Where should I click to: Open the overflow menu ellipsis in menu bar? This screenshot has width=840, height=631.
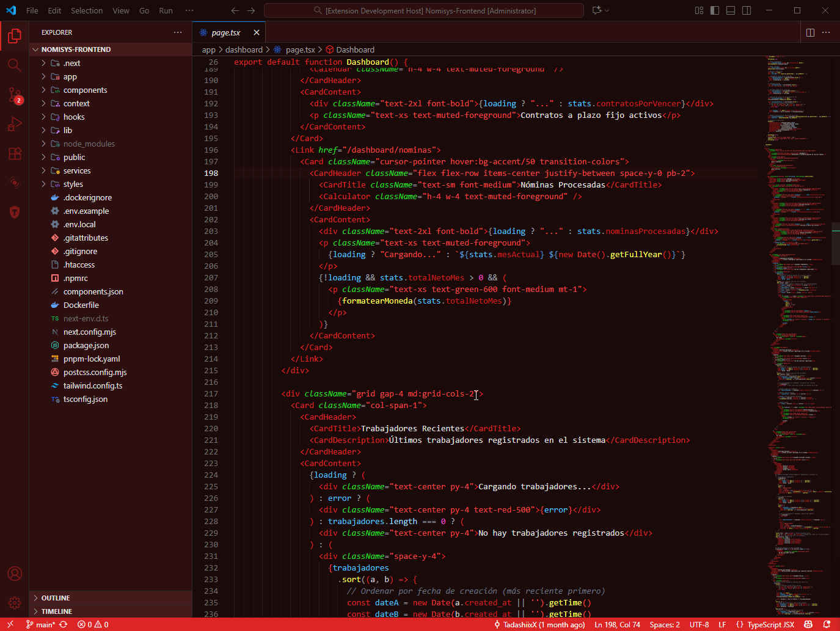(189, 10)
